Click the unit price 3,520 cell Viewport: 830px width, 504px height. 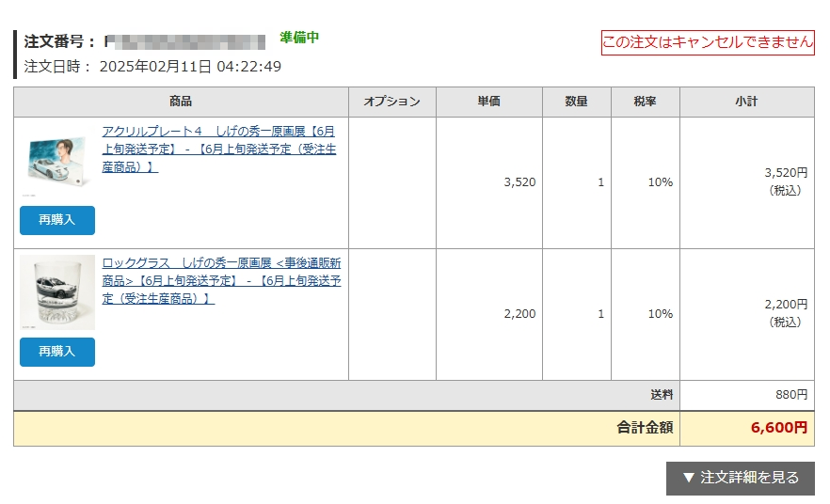(x=489, y=182)
